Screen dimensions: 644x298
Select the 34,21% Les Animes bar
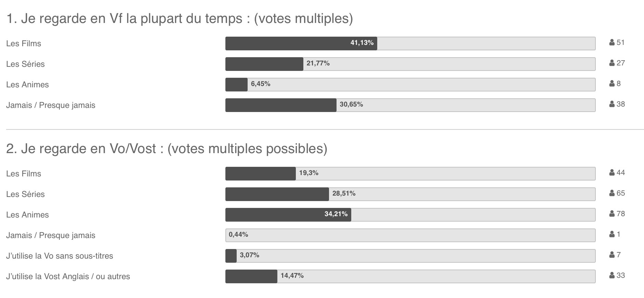click(410, 215)
